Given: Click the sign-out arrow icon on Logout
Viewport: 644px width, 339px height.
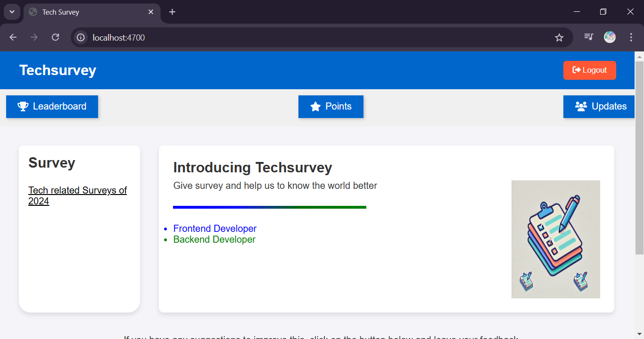Looking at the screenshot, I should pos(576,70).
